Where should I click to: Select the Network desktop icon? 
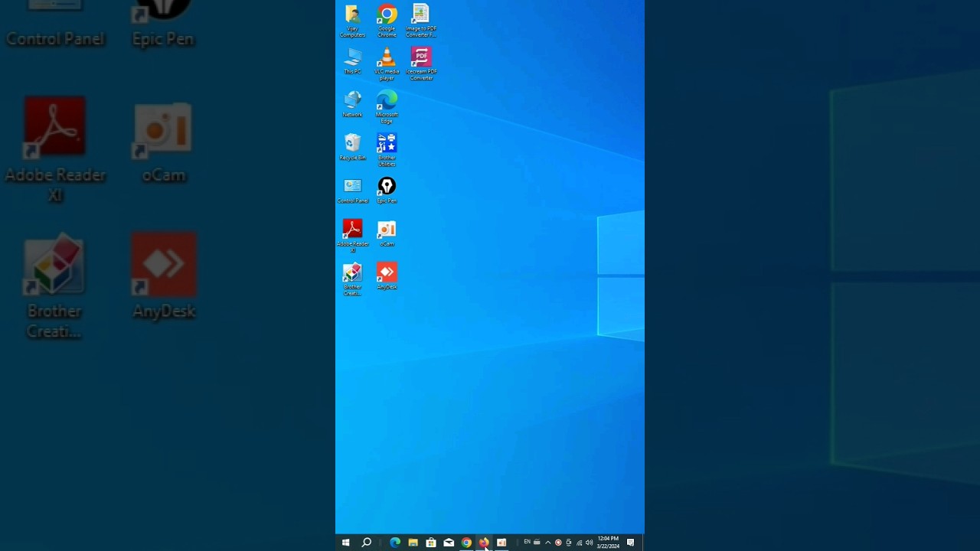(x=352, y=104)
